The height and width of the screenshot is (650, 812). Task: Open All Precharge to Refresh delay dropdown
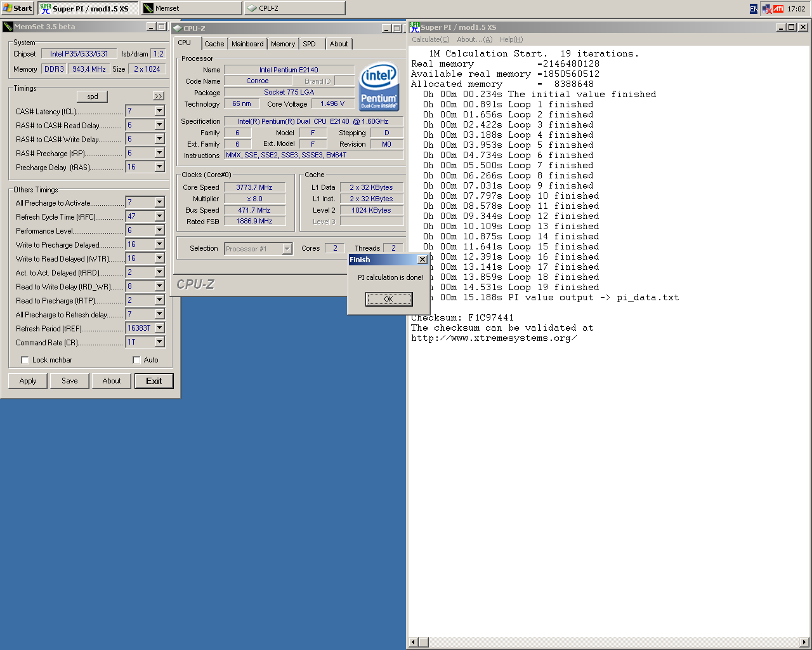(x=160, y=314)
